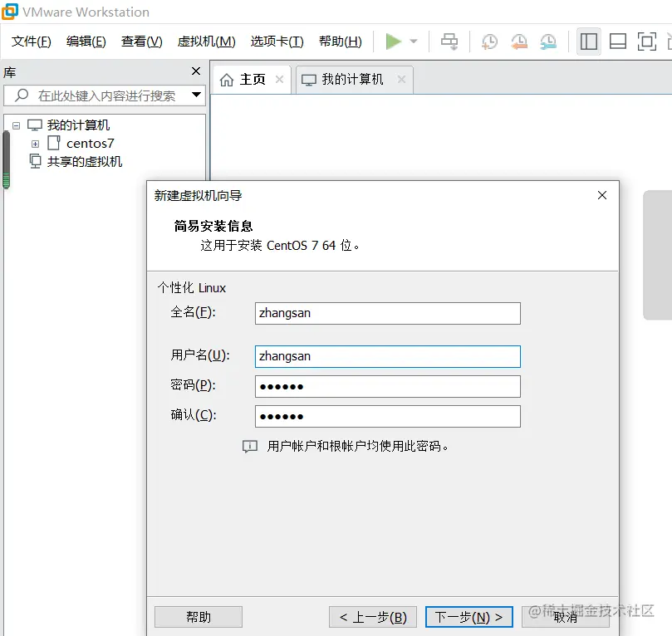This screenshot has width=672, height=636.
Task: Expand the centos7 tree node
Action: tap(35, 144)
